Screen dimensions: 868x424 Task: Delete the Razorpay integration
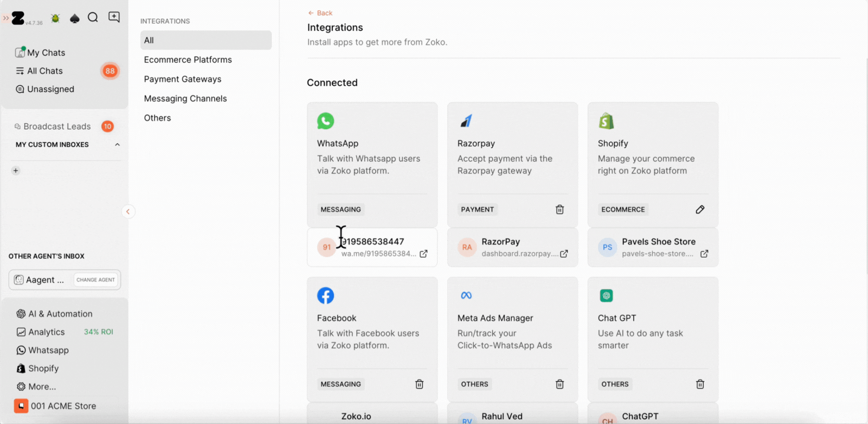coord(560,209)
